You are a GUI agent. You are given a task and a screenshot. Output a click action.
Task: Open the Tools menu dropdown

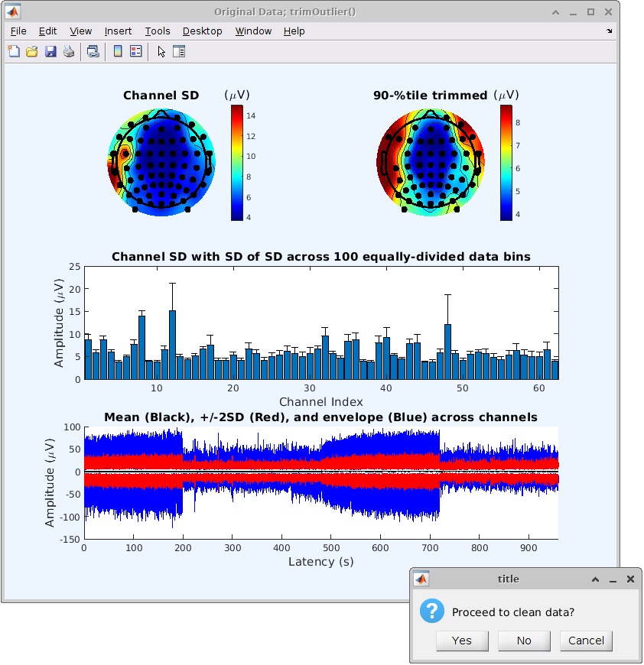point(158,31)
